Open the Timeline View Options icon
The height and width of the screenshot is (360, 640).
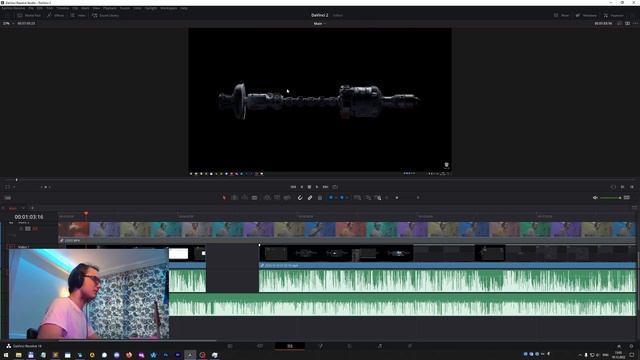click(8, 198)
